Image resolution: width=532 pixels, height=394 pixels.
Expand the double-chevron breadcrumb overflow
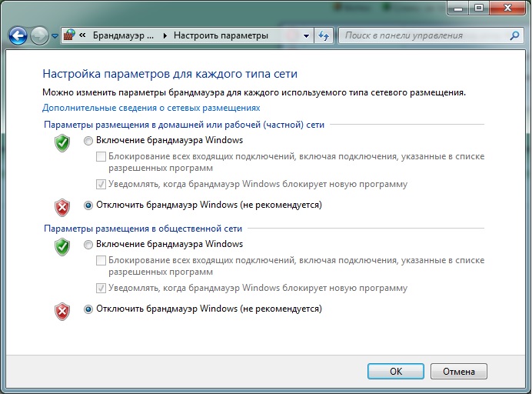82,35
